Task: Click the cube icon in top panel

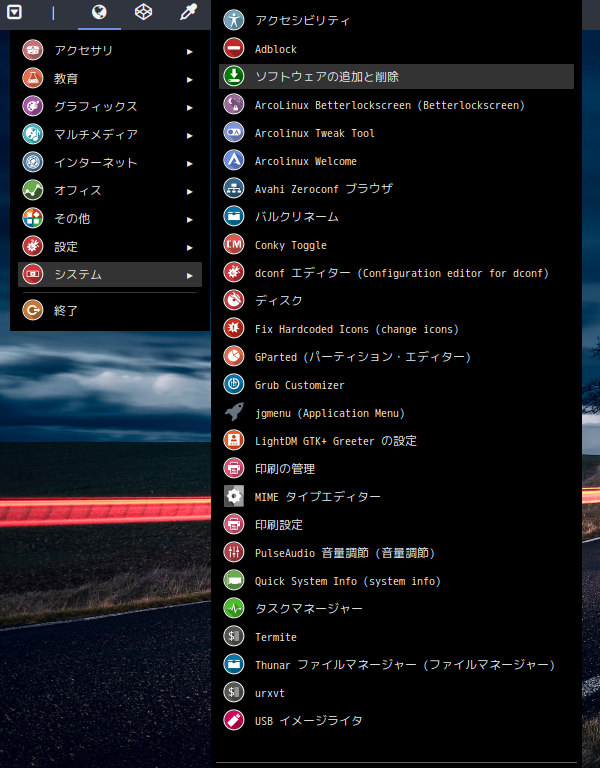Action: [x=144, y=12]
